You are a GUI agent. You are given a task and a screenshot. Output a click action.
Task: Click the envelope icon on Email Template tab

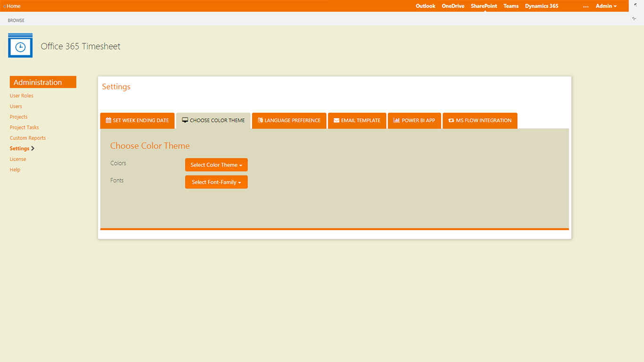(x=337, y=120)
